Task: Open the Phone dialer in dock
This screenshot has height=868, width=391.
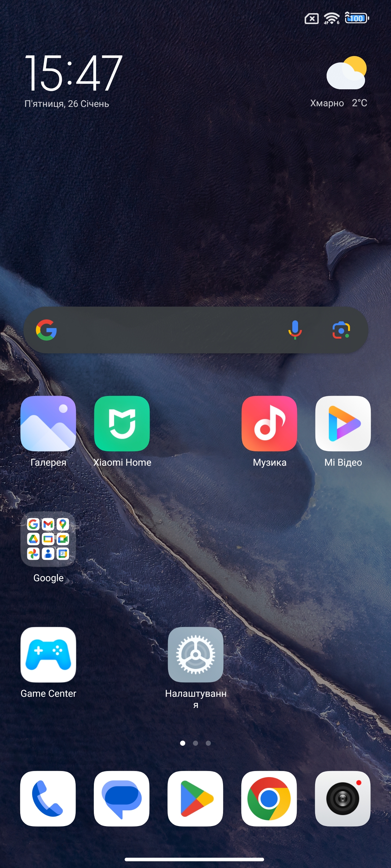Action: click(x=48, y=798)
